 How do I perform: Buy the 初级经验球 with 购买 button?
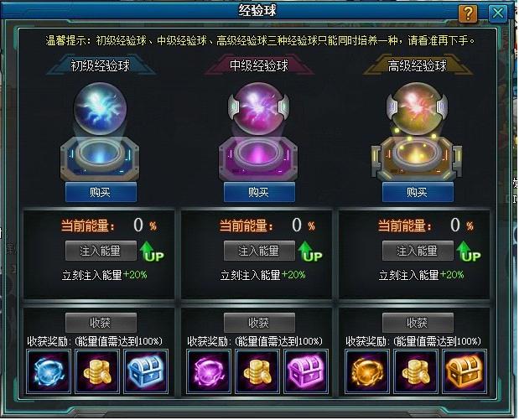pyautogui.click(x=101, y=192)
